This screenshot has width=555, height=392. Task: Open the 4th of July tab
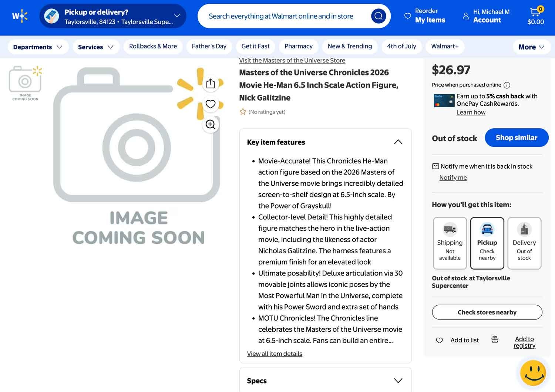tap(401, 46)
